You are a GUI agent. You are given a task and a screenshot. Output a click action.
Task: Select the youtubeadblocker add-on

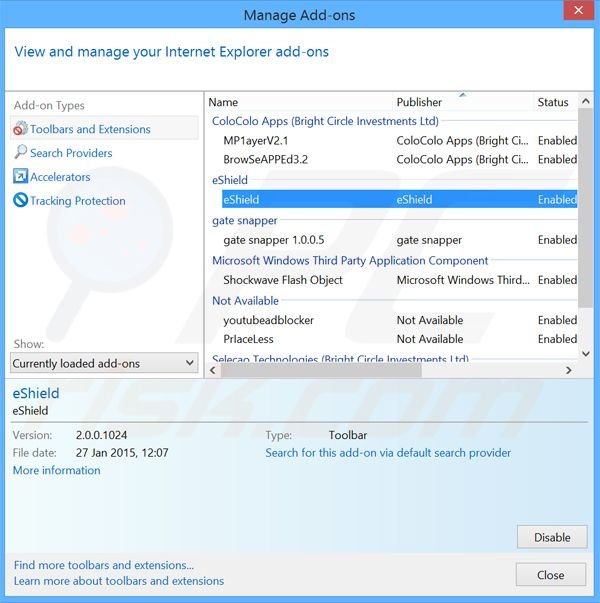click(268, 320)
